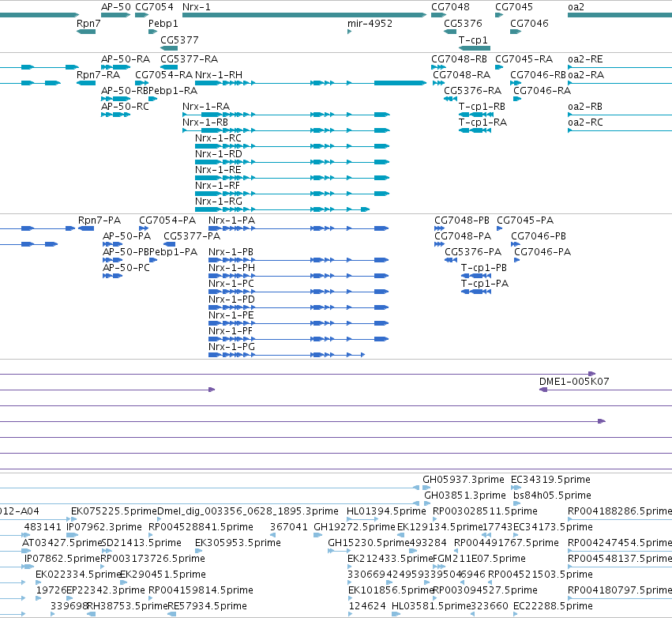The width and height of the screenshot is (672, 618).
Task: Select the CG7054 gene label
Action: tap(154, 7)
